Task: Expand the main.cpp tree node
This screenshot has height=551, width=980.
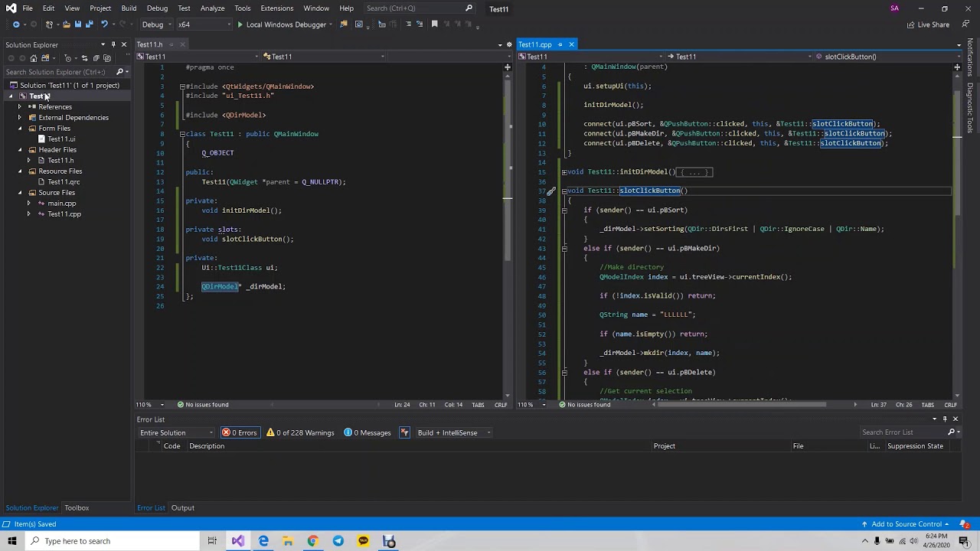Action: point(29,203)
